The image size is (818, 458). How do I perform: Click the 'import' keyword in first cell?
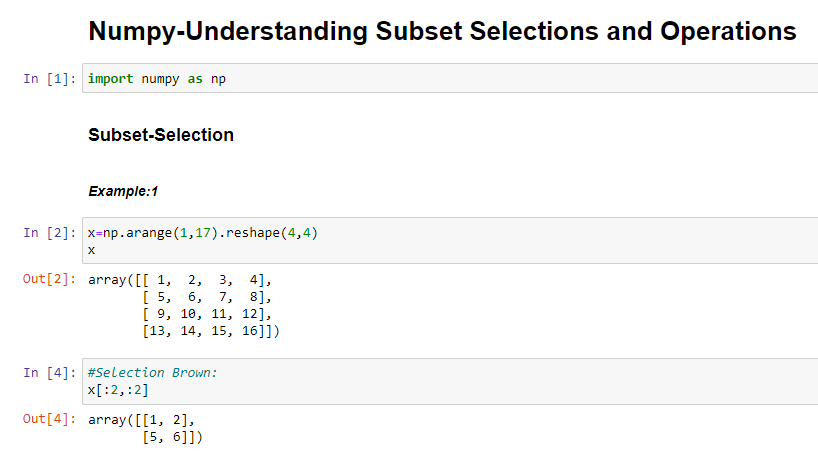click(111, 79)
